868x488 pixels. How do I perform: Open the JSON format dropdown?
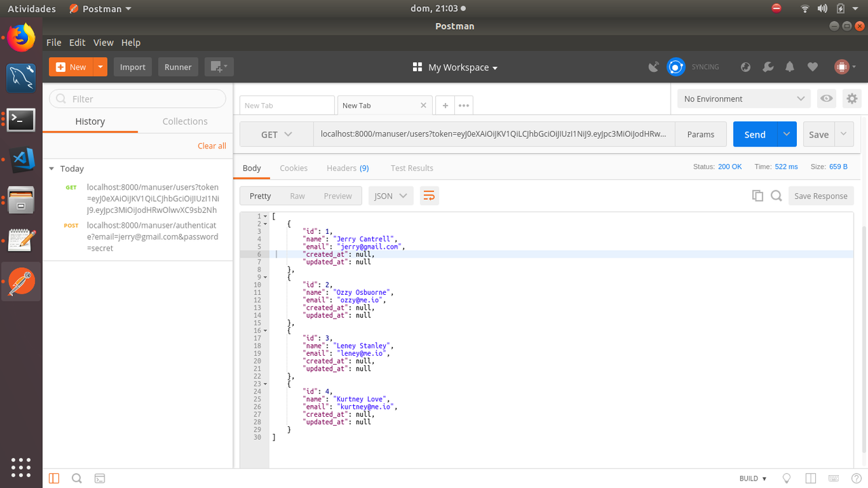[391, 196]
